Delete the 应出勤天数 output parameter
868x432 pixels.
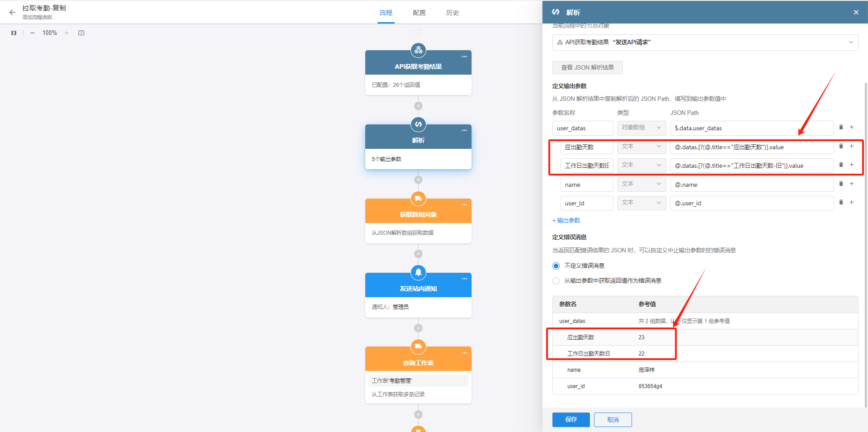click(x=841, y=146)
